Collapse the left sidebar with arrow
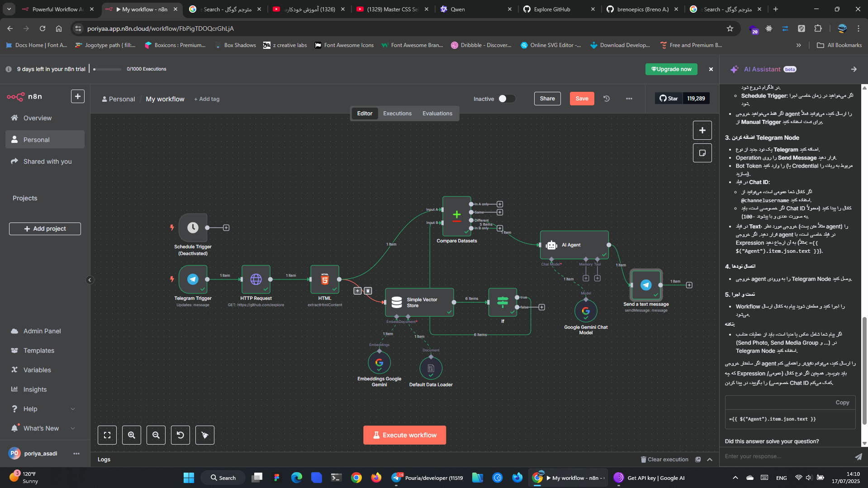 pyautogui.click(x=90, y=280)
